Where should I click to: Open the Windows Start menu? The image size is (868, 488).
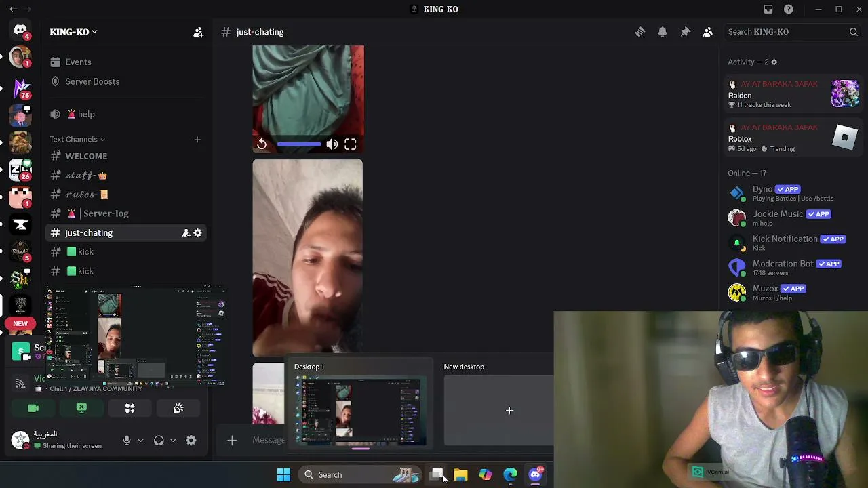click(283, 475)
